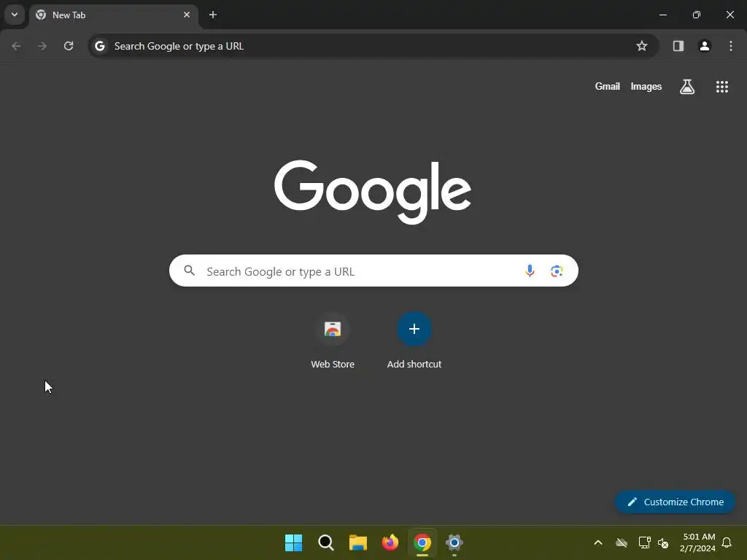Viewport: 747px width, 560px height.
Task: Click the Add shortcut button
Action: 414,341
